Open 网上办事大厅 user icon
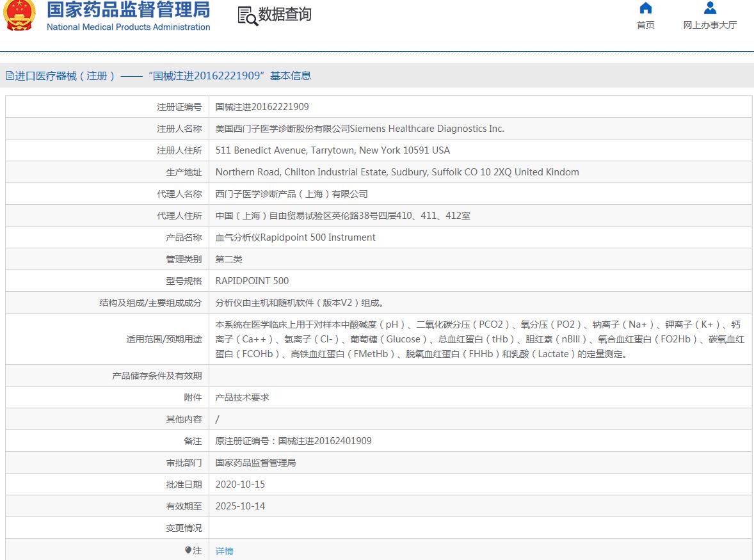The width and height of the screenshot is (754, 560). (710, 8)
